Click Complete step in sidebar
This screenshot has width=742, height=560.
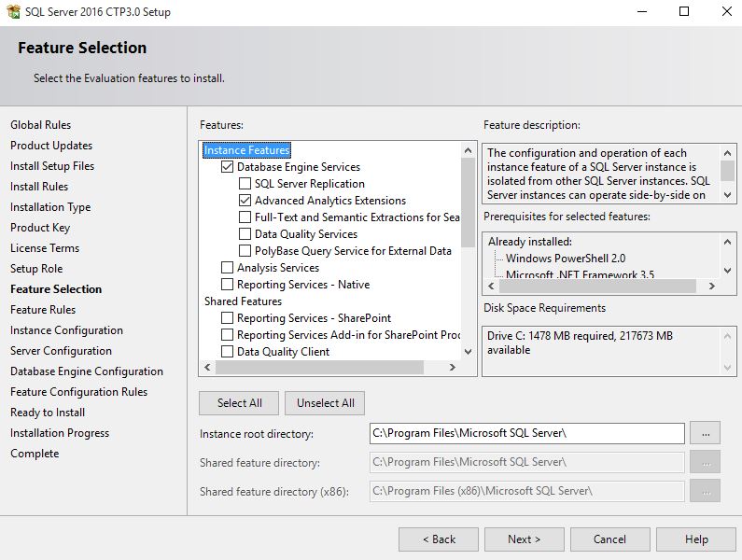coord(35,454)
